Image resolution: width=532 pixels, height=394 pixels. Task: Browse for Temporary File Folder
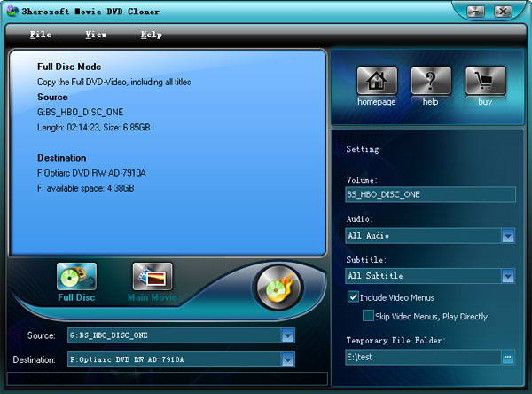click(507, 358)
